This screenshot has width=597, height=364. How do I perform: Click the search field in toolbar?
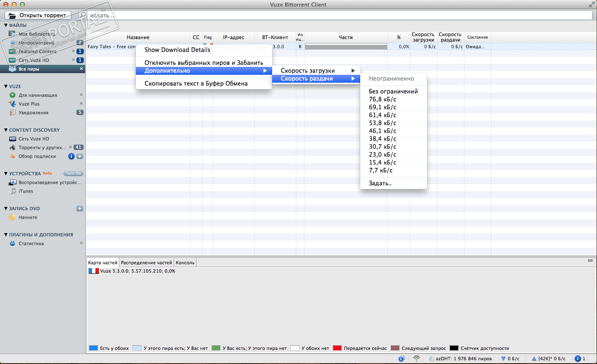(x=335, y=15)
